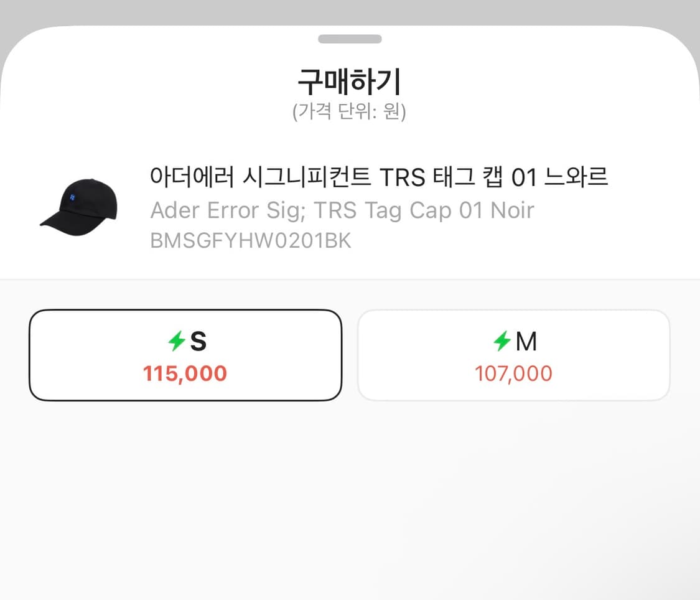Collapse the sheet using the top grabber bar
This screenshot has width=700, height=600.
click(350, 38)
